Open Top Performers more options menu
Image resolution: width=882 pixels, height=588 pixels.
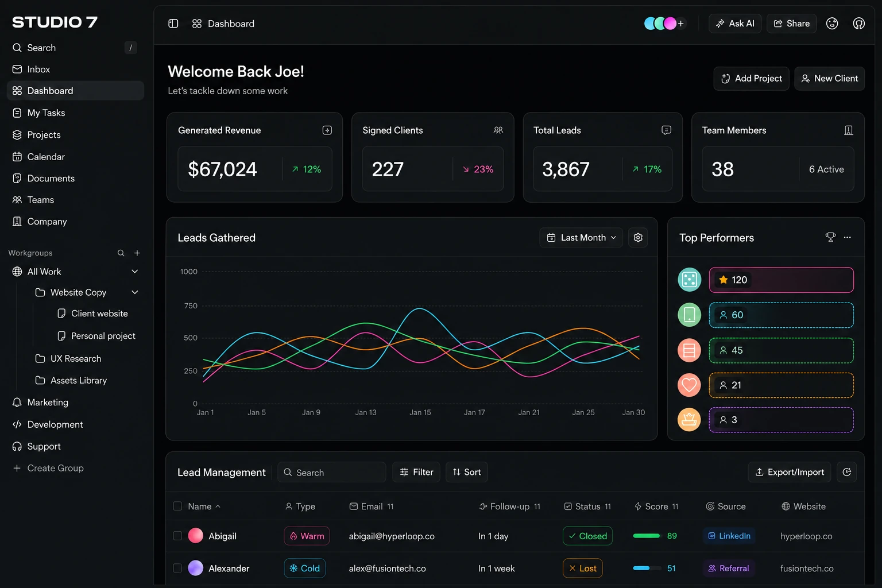pos(848,237)
